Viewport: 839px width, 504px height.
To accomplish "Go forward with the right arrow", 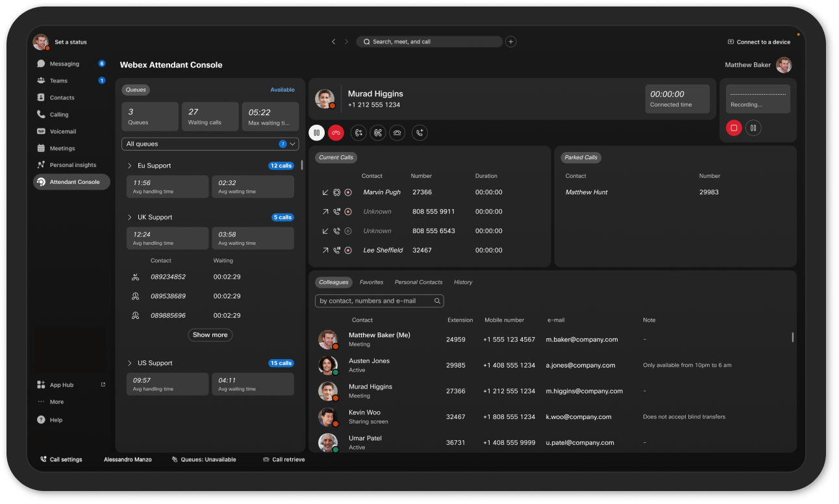I will 347,42.
